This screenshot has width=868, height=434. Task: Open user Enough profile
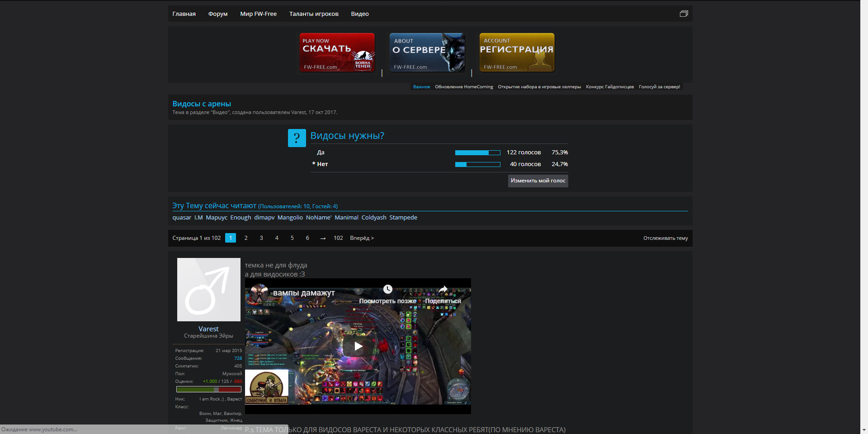241,218
